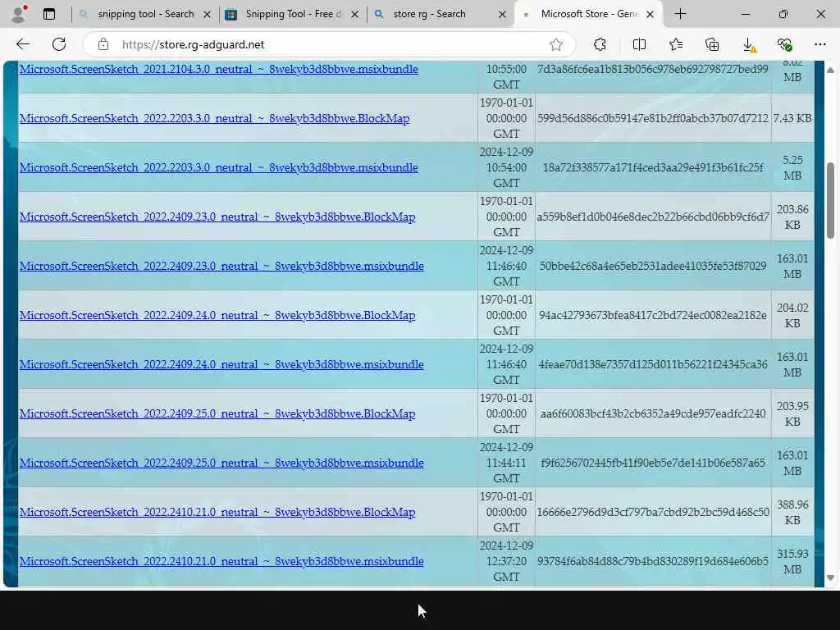The width and height of the screenshot is (840, 630).
Task: Select the 203.86 KB size cell
Action: click(792, 217)
